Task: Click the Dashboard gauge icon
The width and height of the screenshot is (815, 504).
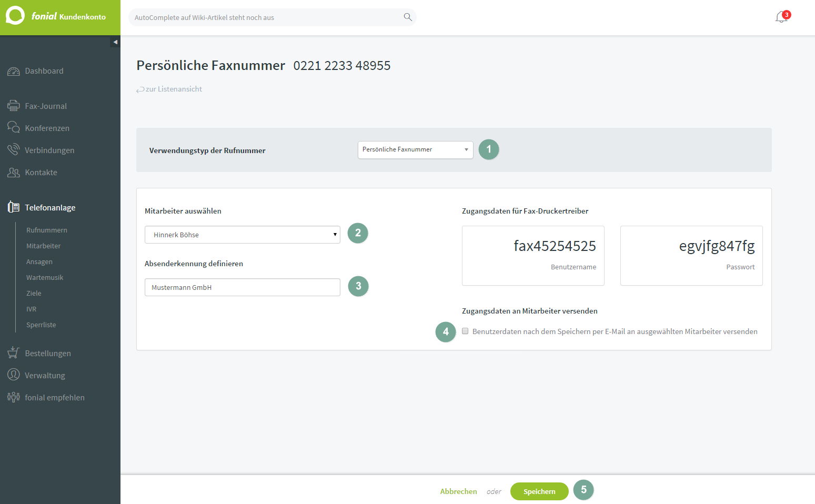Action: (x=14, y=71)
